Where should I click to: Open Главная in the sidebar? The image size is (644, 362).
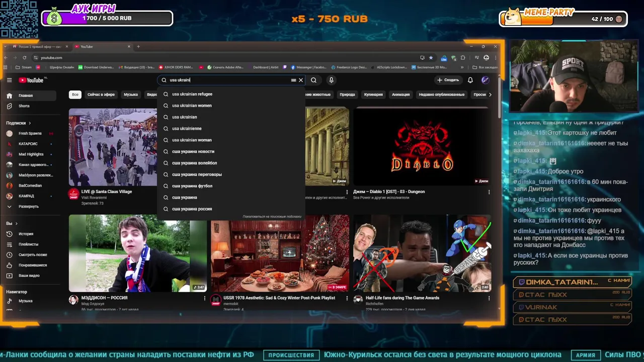tap(31, 96)
